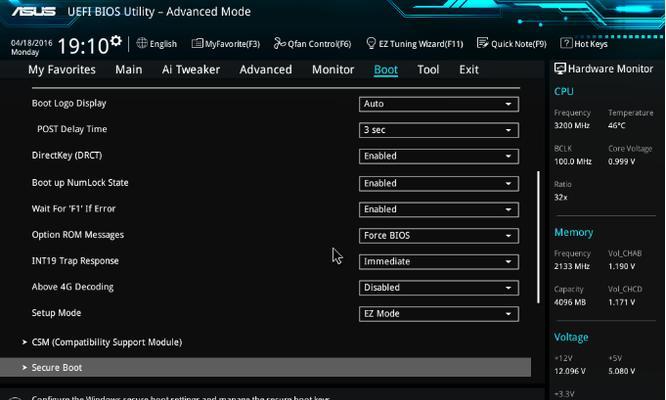The image size is (666, 400).
Task: Open POST Delay Time dropdown
Action: 439,130
